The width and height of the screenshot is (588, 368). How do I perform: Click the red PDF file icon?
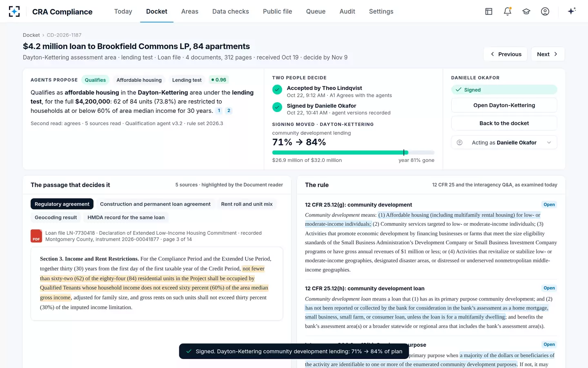coord(36,236)
